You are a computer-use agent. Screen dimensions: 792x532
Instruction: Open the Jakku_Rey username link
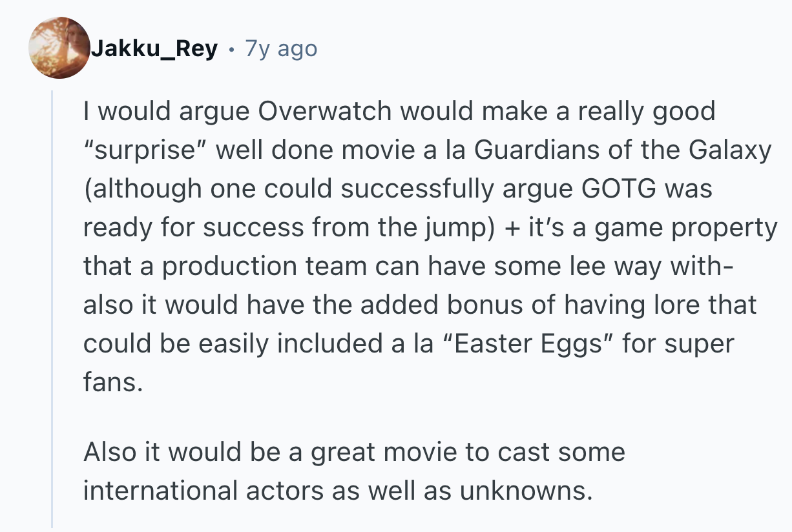tap(154, 49)
